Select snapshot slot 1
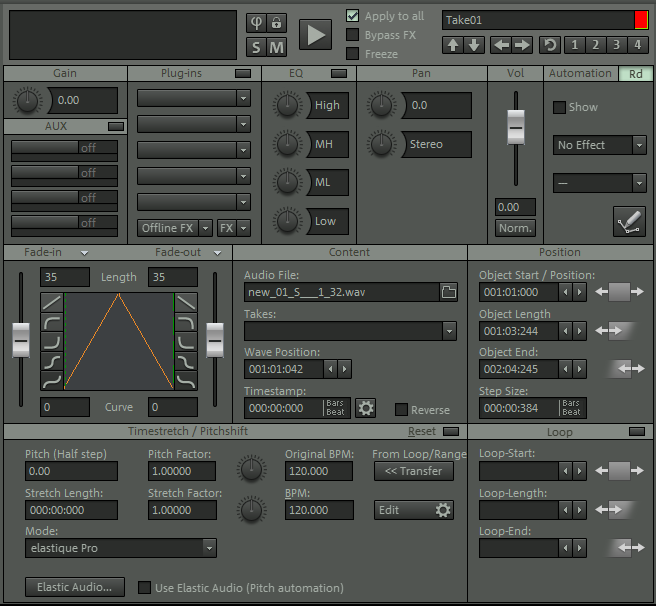Viewport: 656px width, 606px height. pyautogui.click(x=575, y=45)
